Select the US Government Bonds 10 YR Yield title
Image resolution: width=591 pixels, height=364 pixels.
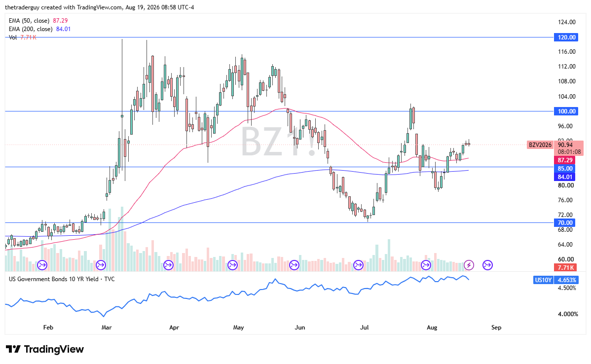coord(62,279)
